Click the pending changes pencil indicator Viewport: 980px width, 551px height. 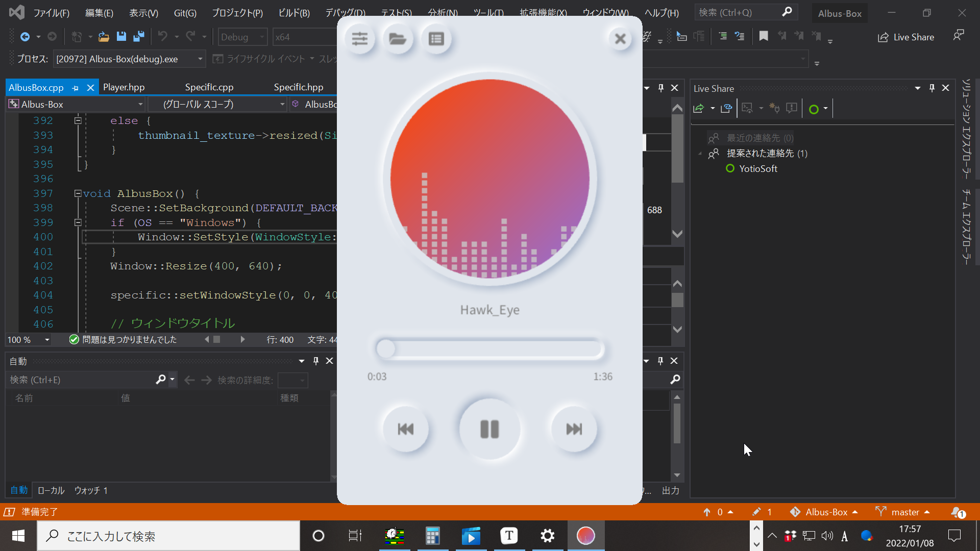pos(762,512)
